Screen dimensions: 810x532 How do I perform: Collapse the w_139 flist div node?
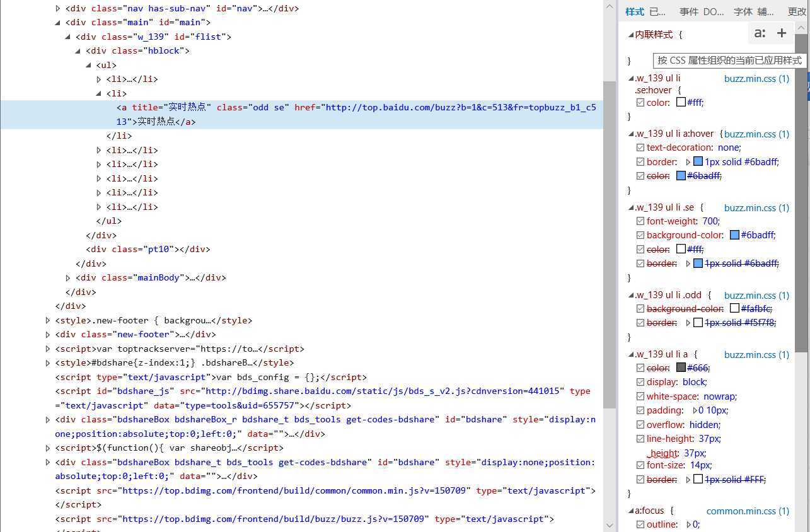tap(68, 37)
